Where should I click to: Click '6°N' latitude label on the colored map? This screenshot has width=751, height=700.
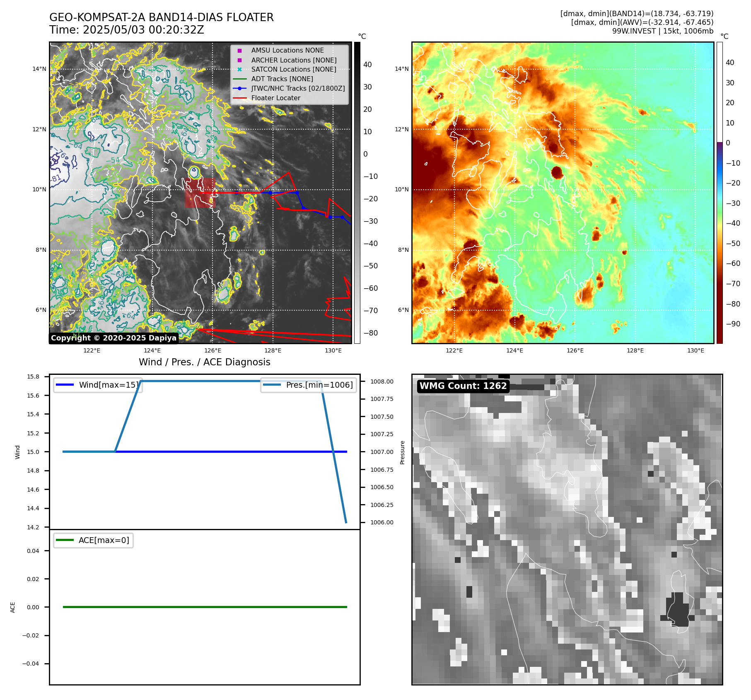(403, 310)
